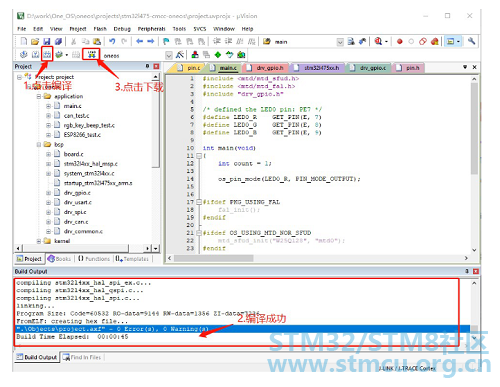
Task: Close the Build Output panel with the red X
Action: tap(476, 271)
